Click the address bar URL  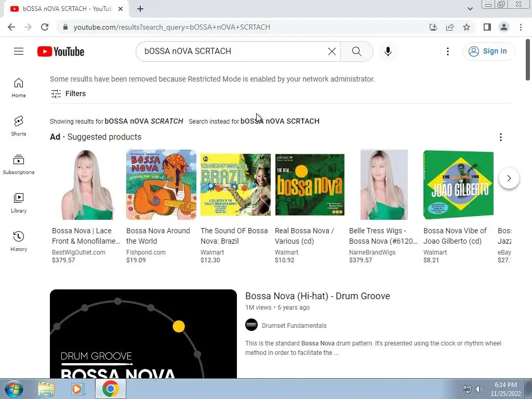pyautogui.click(x=171, y=27)
